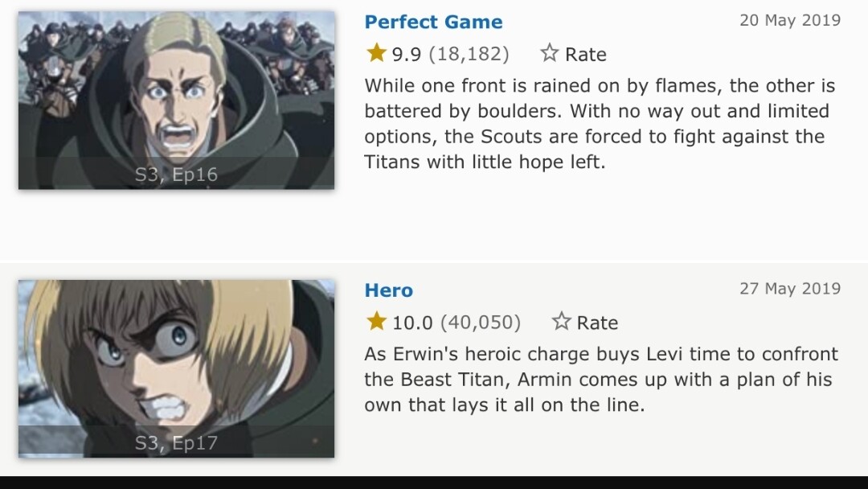
Task: Click the gold star beside the 10.0 rating
Action: point(376,322)
